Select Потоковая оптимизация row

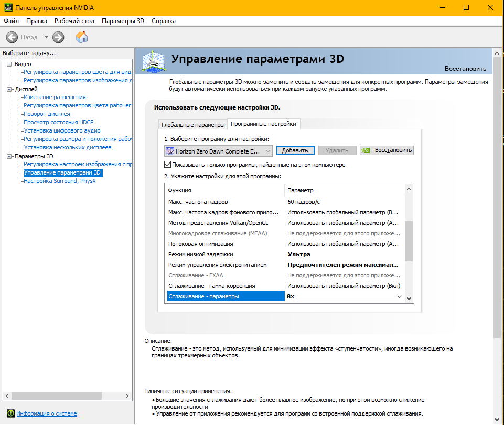[285, 244]
